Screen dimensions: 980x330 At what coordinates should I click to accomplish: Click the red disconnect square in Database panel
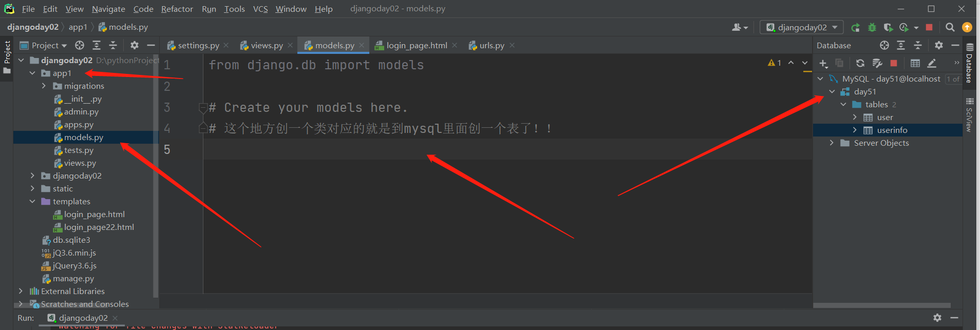894,63
